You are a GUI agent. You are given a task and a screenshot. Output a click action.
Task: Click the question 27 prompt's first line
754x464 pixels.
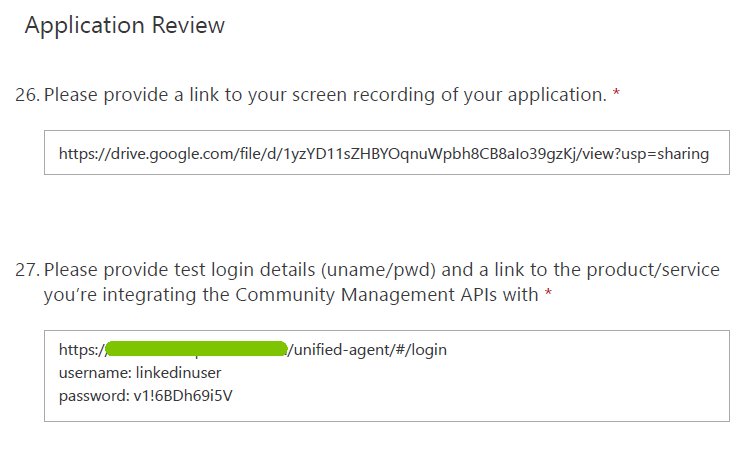(380, 270)
